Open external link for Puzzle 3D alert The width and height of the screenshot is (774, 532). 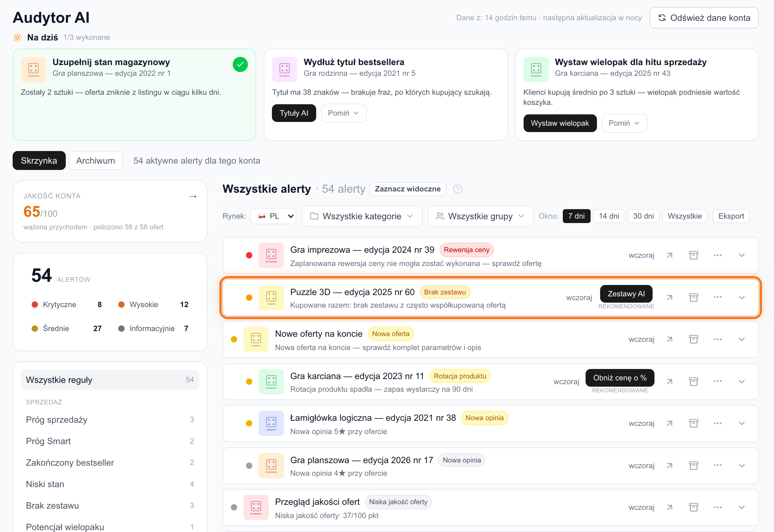[669, 297]
